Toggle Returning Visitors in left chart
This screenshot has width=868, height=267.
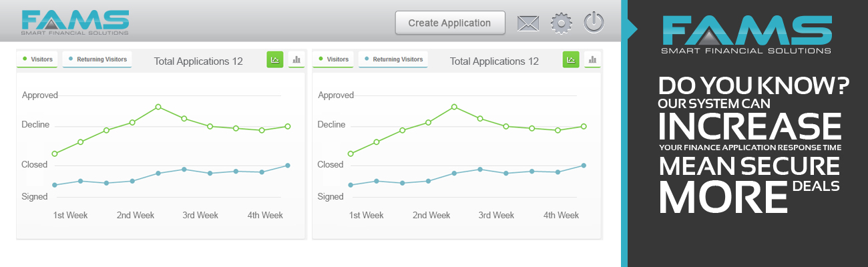pos(97,59)
